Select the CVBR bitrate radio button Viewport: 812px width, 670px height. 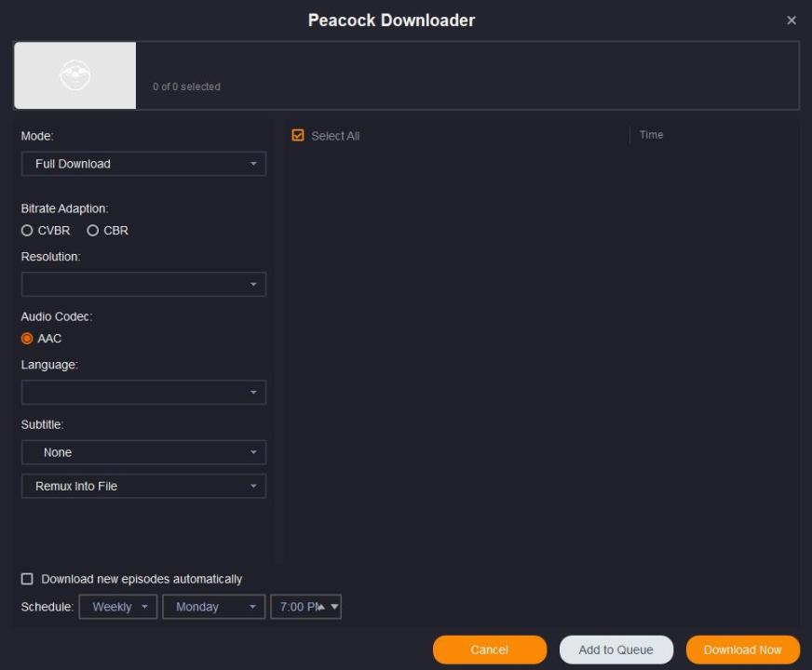[27, 231]
